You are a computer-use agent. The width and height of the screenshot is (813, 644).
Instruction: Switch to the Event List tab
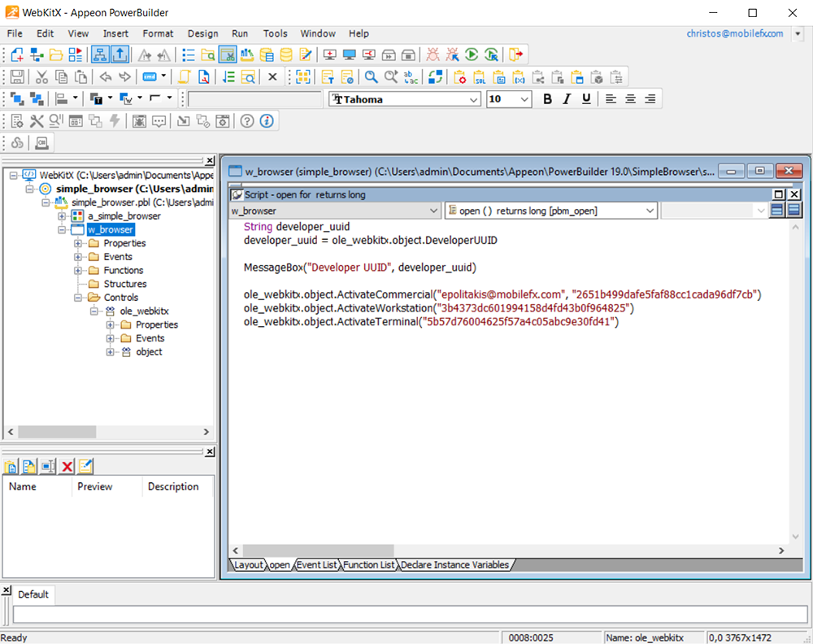(317, 564)
